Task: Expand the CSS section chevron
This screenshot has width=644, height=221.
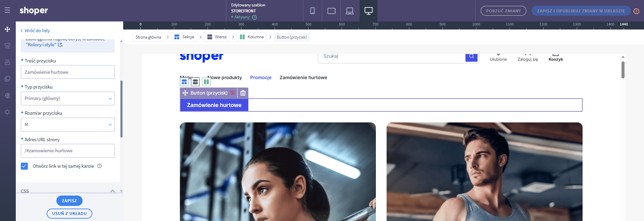Action: pyautogui.click(x=112, y=191)
